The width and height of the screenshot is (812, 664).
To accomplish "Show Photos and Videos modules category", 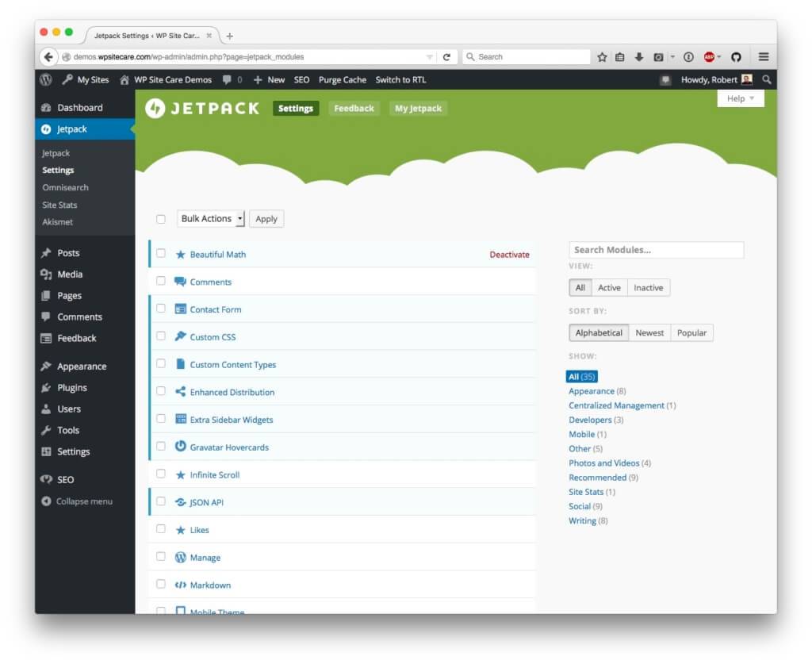I will tap(603, 463).
